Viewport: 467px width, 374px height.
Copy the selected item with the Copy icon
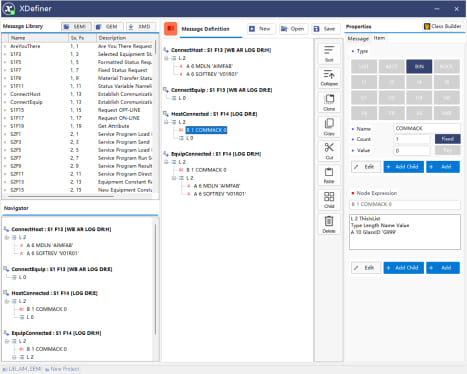coord(329,127)
